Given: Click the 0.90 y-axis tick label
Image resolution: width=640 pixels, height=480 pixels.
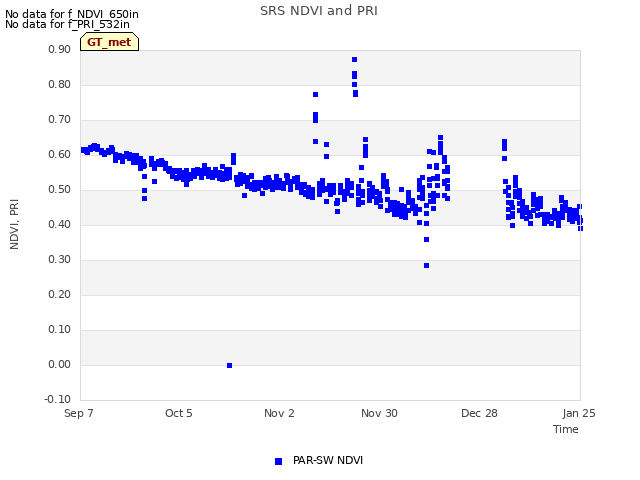Looking at the screenshot, I should 60,49.
